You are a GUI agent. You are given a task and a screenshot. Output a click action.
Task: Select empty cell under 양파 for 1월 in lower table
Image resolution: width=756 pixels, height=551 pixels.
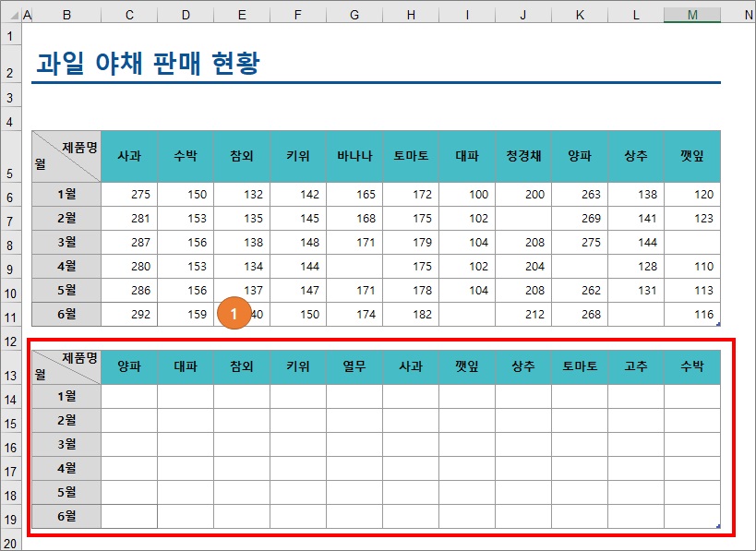[x=129, y=396]
